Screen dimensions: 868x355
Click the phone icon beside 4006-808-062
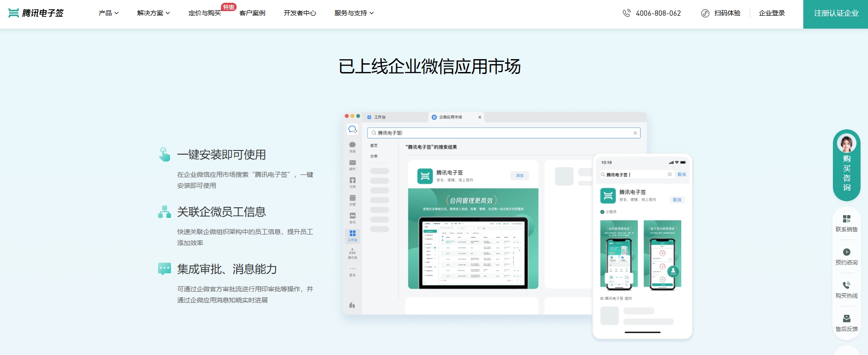click(626, 13)
